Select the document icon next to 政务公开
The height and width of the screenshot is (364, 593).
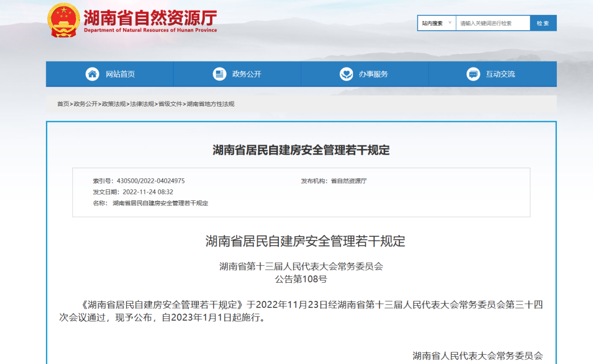(x=220, y=74)
